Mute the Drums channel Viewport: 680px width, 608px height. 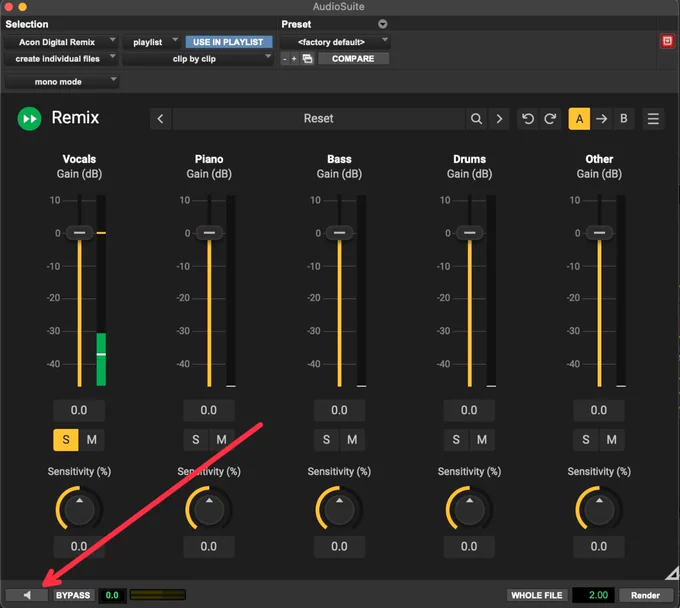(x=482, y=440)
